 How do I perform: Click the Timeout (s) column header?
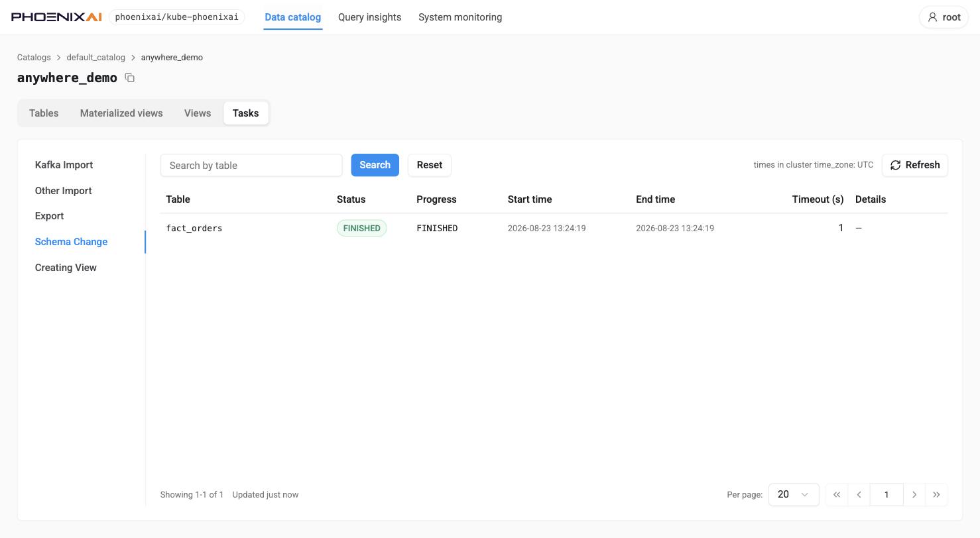(x=818, y=199)
